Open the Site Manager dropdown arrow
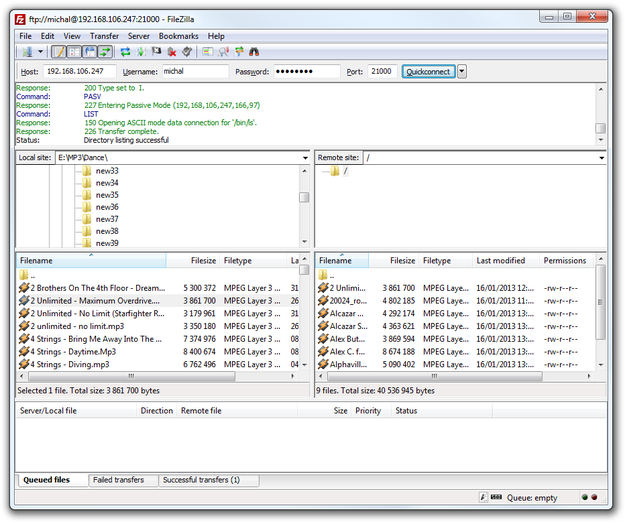 (40, 52)
